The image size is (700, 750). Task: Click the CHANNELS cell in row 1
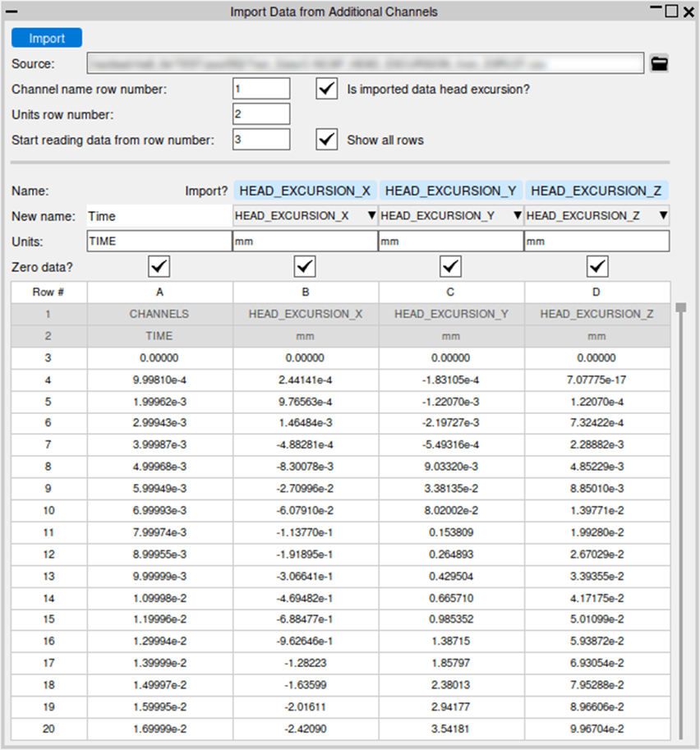click(x=159, y=314)
